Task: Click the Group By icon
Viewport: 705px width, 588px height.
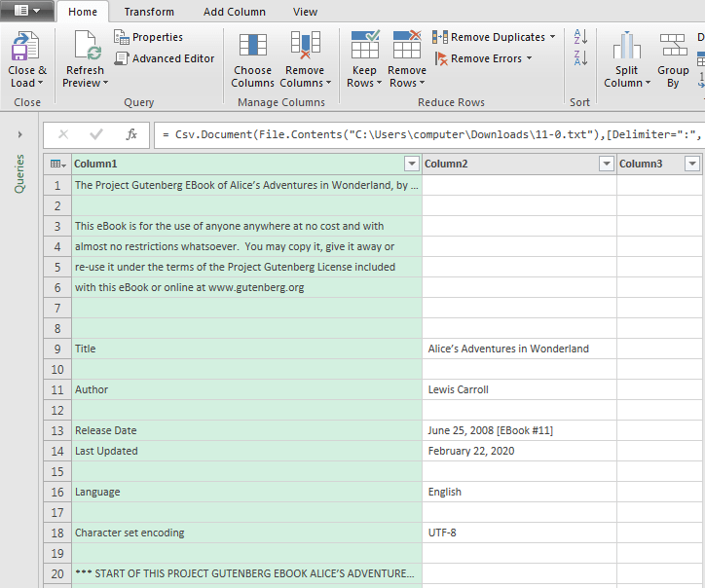Action: [673, 47]
